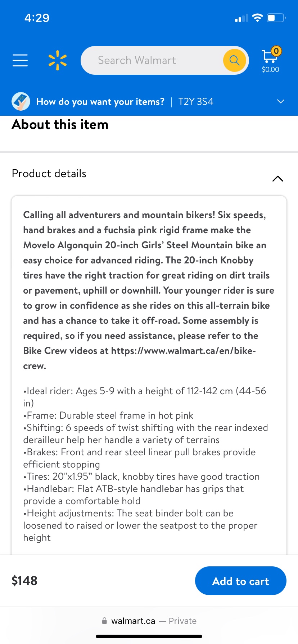This screenshot has height=644, width=298.
Task: Open the shopping cart icon
Action: (269, 56)
